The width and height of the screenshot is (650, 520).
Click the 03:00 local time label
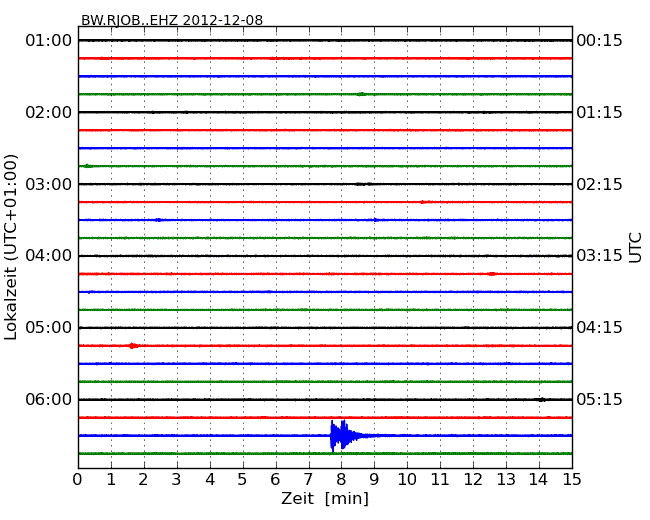point(49,184)
